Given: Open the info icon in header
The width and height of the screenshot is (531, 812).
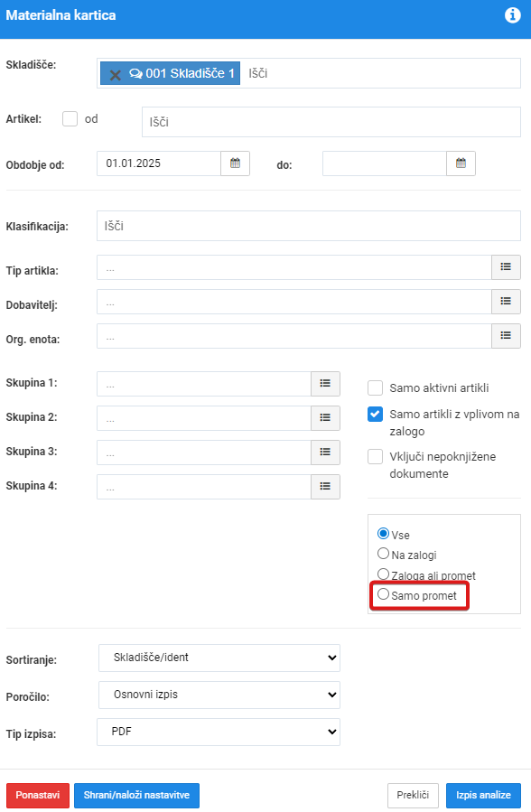Looking at the screenshot, I should point(512,15).
